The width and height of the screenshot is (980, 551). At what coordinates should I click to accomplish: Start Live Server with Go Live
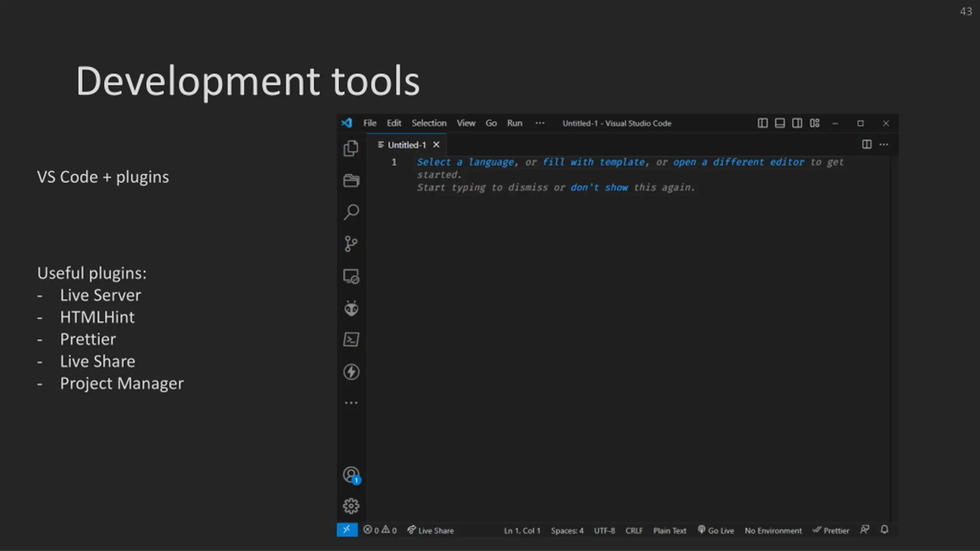click(x=716, y=530)
